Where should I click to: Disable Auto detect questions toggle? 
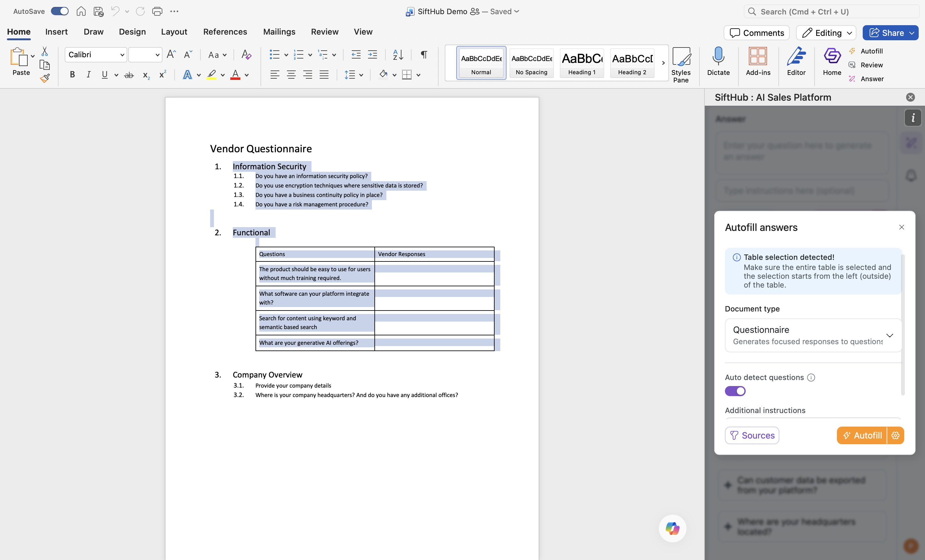735,391
